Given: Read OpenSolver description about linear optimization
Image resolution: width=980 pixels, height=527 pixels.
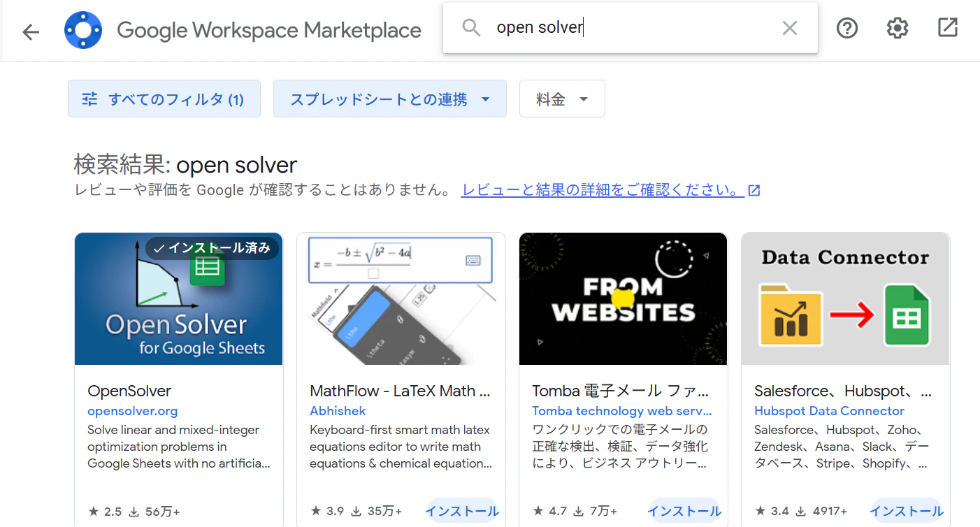Looking at the screenshot, I should 179,447.
